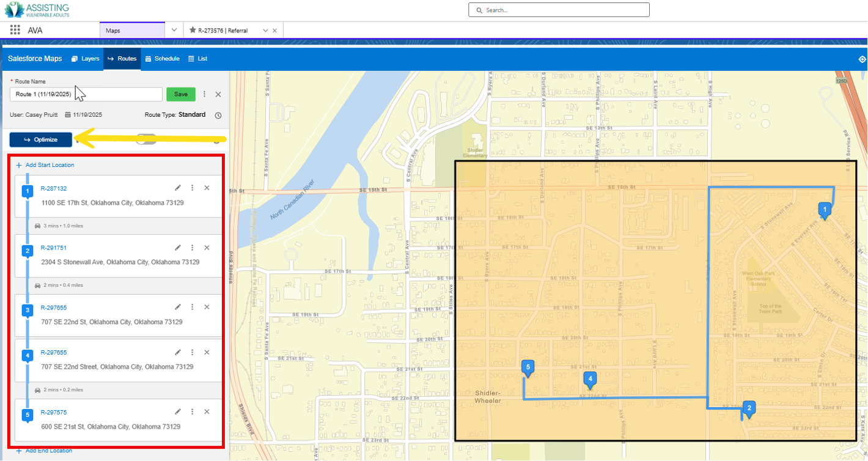Image resolution: width=868 pixels, height=461 pixels.
Task: Close the route editor panel
Action: 218,94
